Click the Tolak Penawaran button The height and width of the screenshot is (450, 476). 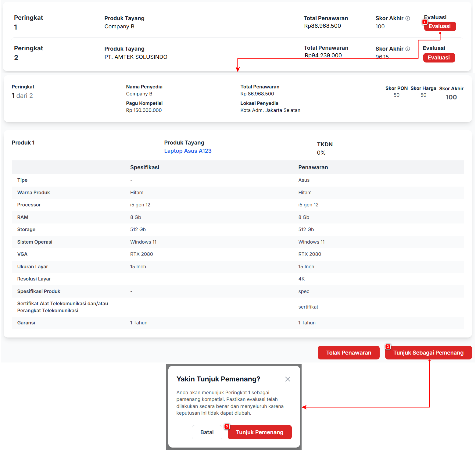(349, 353)
